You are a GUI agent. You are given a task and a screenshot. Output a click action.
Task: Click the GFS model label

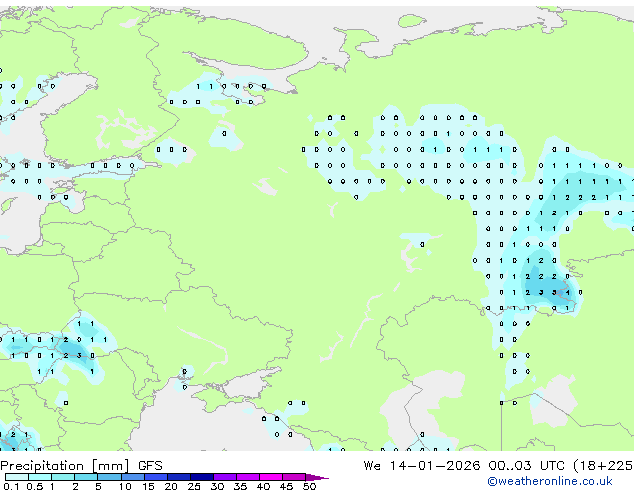coord(150,466)
